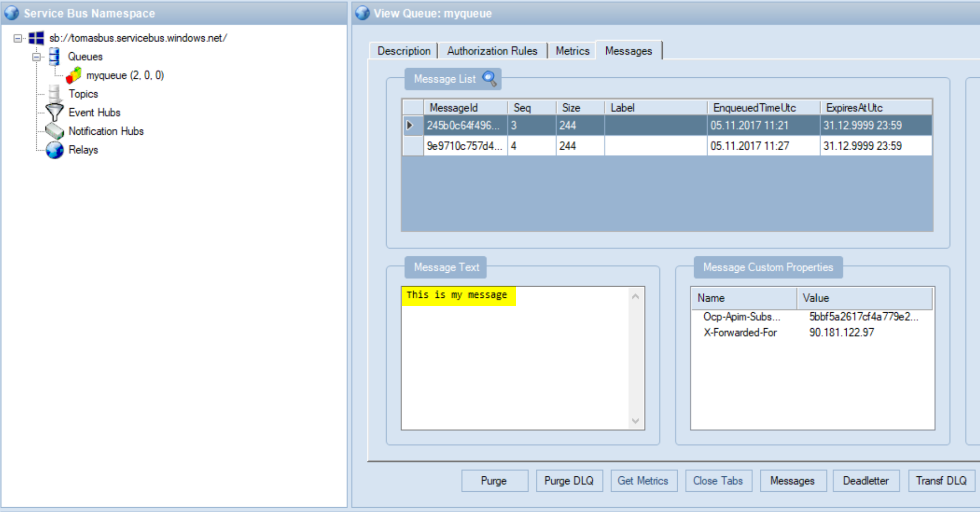This screenshot has width=980, height=512.
Task: Click the Get Metrics button
Action: pyautogui.click(x=643, y=481)
